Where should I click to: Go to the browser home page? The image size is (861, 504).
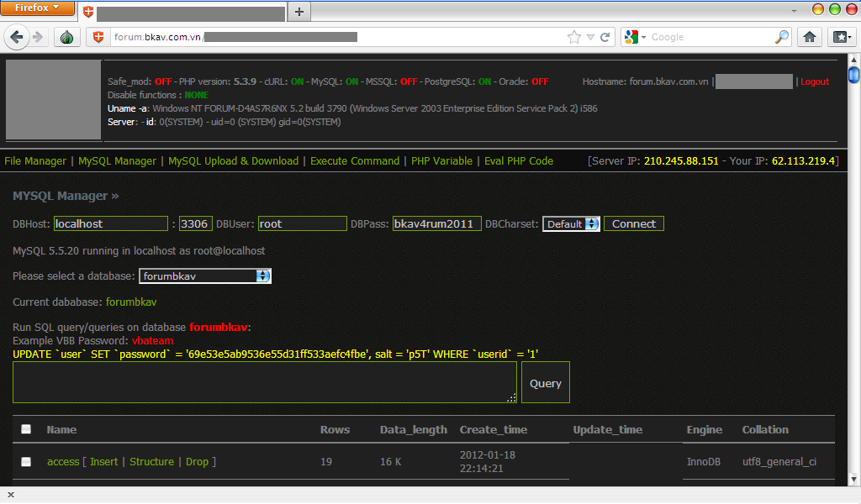point(810,37)
